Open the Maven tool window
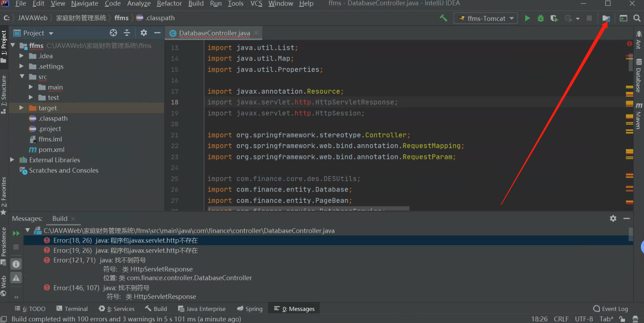Image resolution: width=644 pixels, height=323 pixels. tap(639, 116)
